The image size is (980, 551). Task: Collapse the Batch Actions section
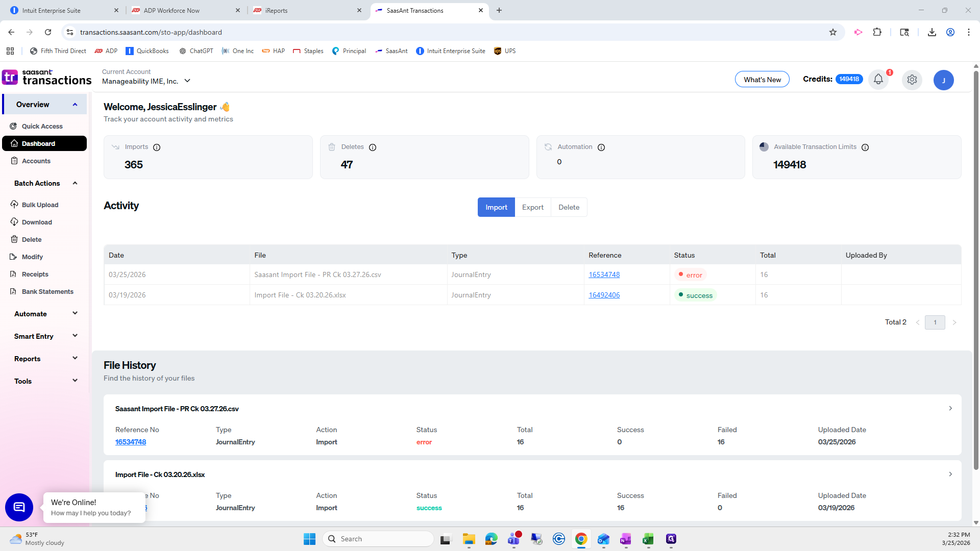coord(75,183)
